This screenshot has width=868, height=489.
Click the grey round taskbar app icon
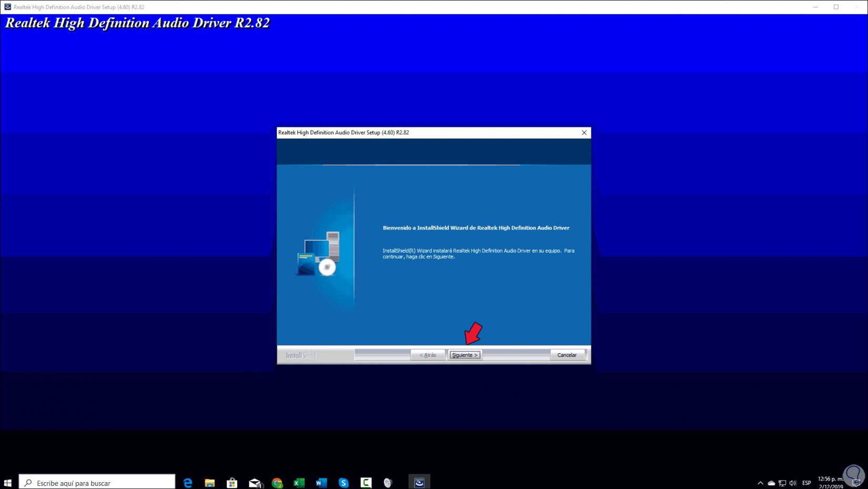point(388,483)
